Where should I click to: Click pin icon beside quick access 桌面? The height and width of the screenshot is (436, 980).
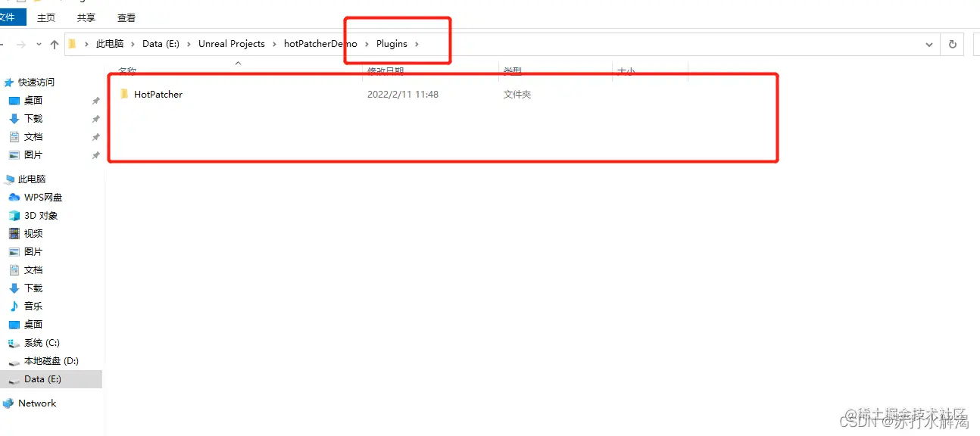pyautogui.click(x=95, y=101)
